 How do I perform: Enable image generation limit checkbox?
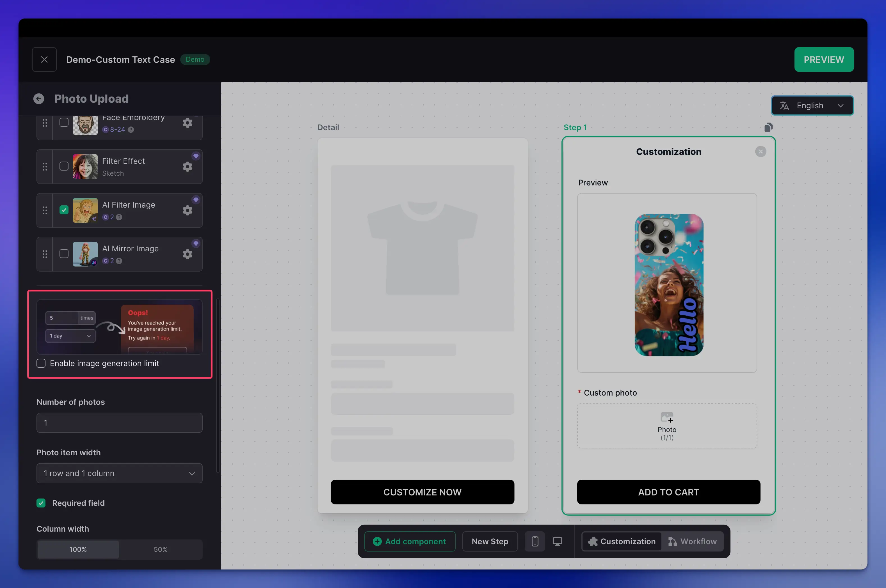(x=41, y=363)
